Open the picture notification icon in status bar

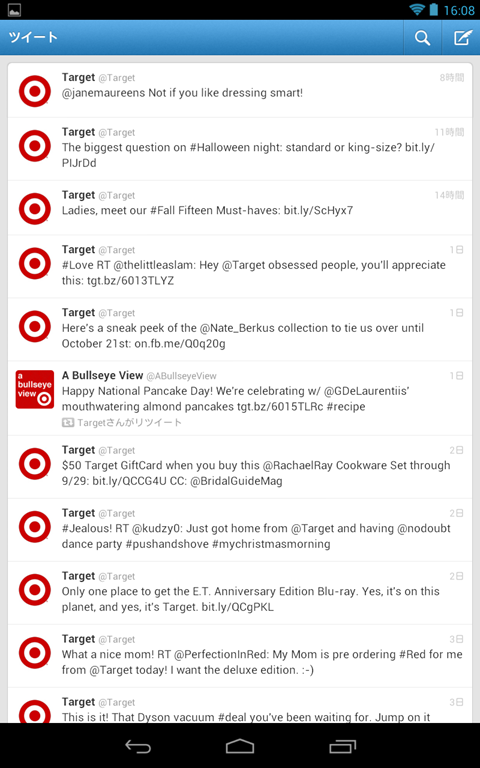14,10
